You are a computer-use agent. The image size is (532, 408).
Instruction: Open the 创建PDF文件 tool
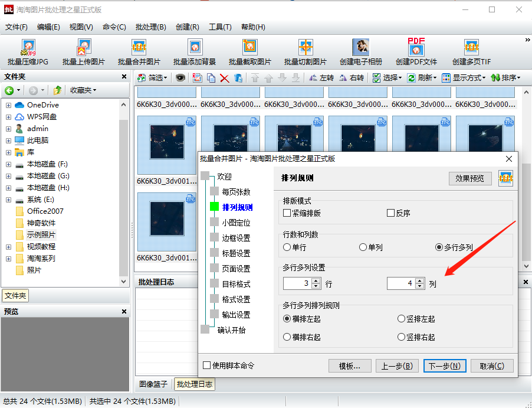[416, 52]
